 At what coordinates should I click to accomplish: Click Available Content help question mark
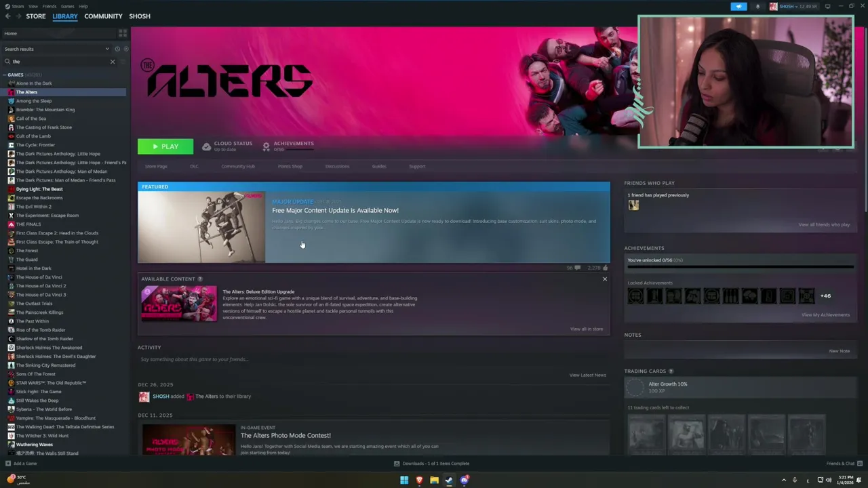click(200, 279)
